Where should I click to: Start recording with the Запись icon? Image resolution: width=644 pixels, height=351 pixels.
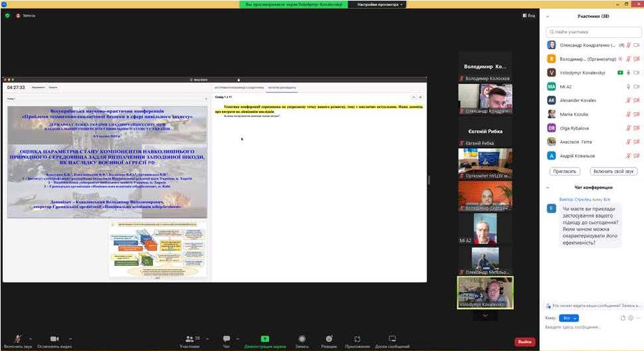click(x=302, y=339)
